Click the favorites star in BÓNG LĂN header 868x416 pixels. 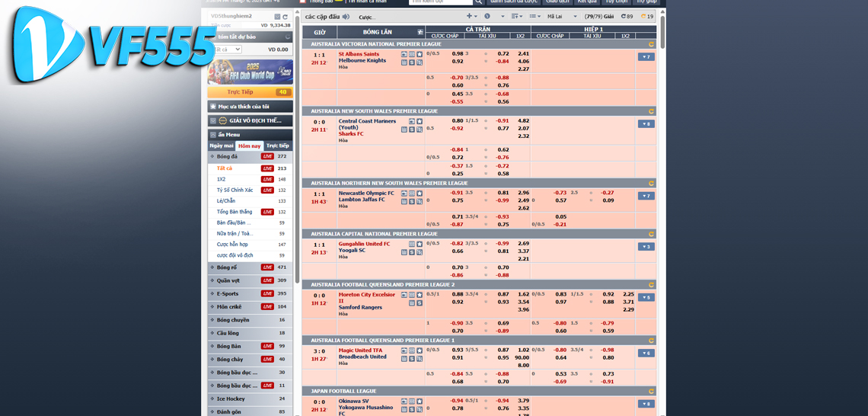420,32
